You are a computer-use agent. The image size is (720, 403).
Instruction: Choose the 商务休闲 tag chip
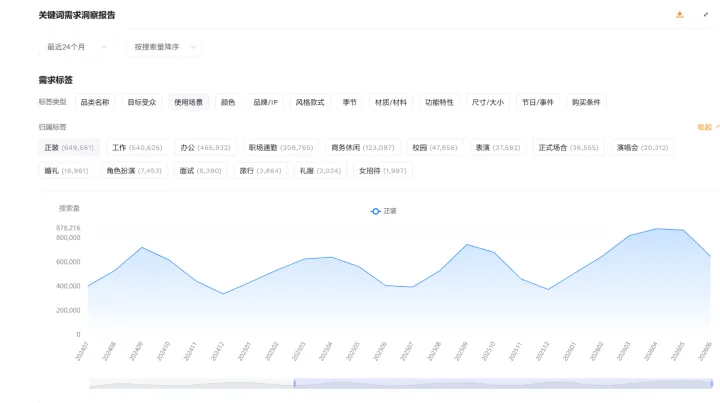click(x=363, y=147)
